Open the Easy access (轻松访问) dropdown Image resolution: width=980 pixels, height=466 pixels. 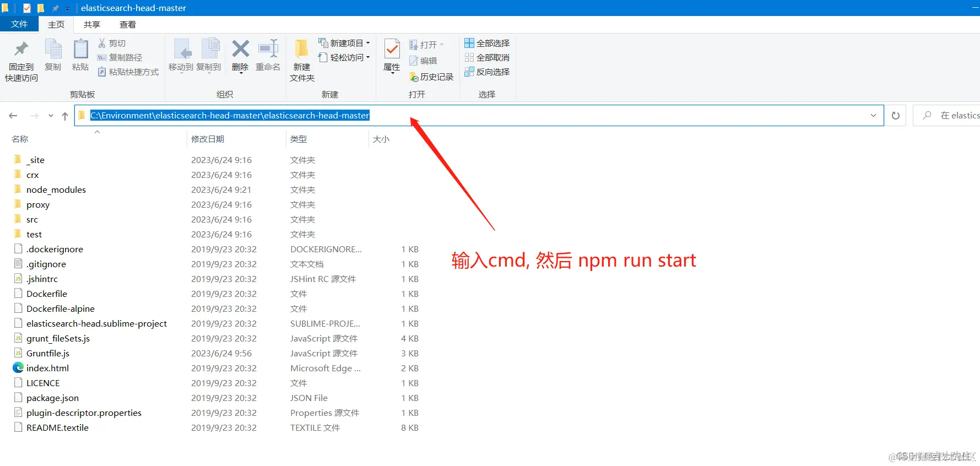[344, 57]
